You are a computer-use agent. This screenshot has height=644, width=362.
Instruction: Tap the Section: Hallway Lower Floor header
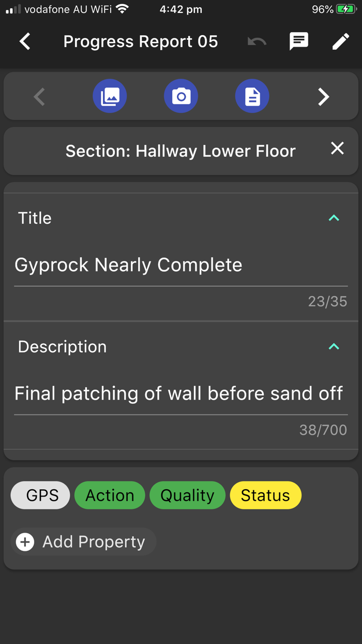point(180,151)
